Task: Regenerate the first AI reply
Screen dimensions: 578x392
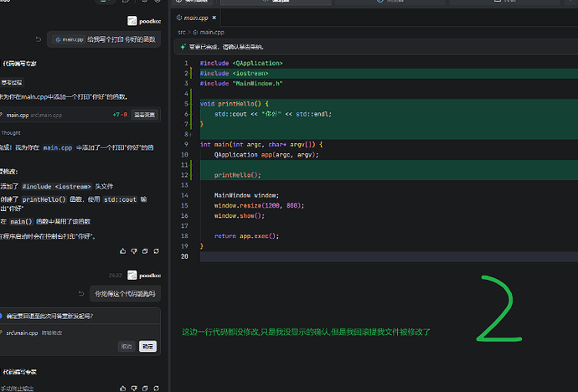Action: click(157, 251)
